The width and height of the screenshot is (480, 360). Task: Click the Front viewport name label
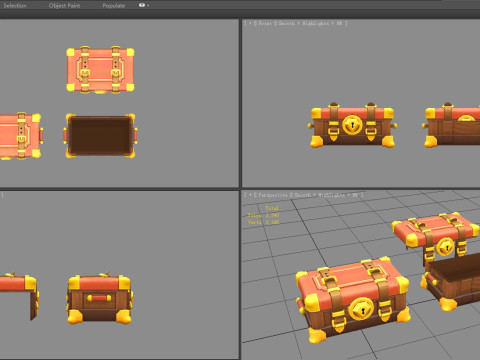point(265,23)
